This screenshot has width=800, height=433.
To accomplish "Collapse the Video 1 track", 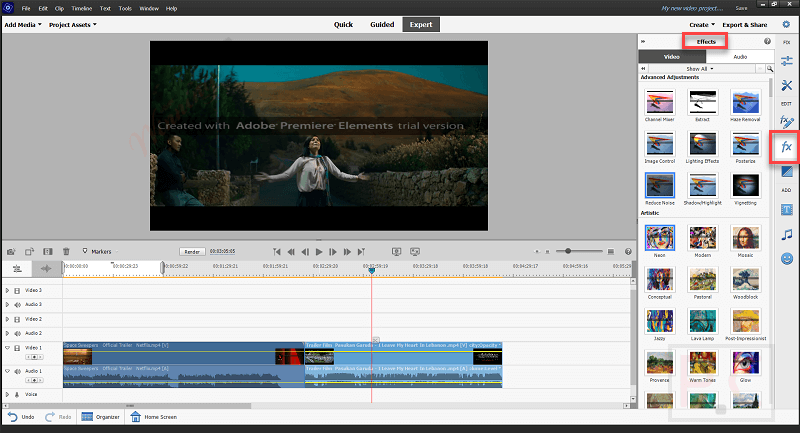I will 7,348.
